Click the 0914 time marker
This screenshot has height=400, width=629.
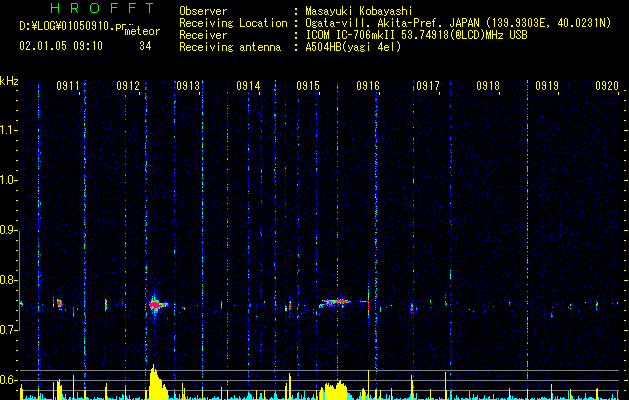click(x=248, y=85)
